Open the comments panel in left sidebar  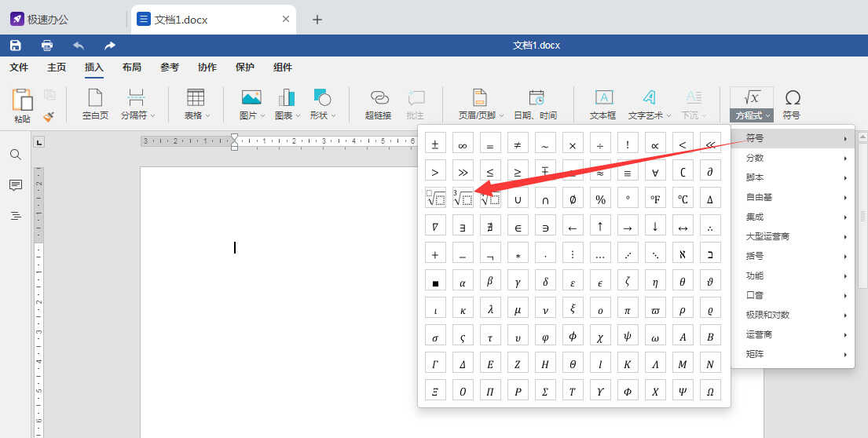pyautogui.click(x=16, y=184)
